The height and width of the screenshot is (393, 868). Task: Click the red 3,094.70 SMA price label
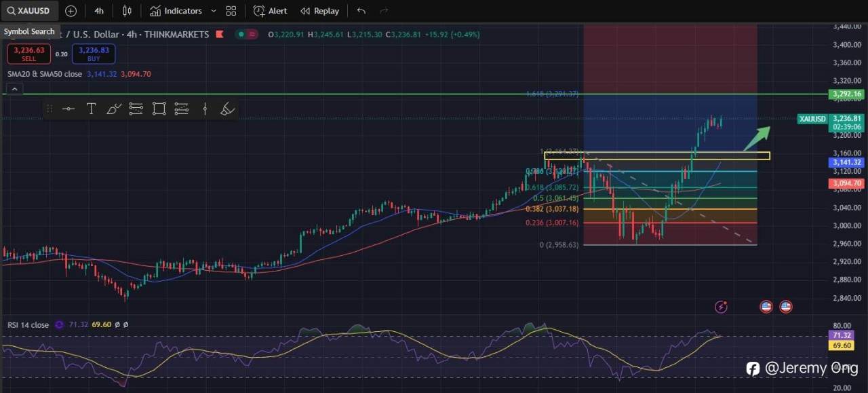point(846,183)
